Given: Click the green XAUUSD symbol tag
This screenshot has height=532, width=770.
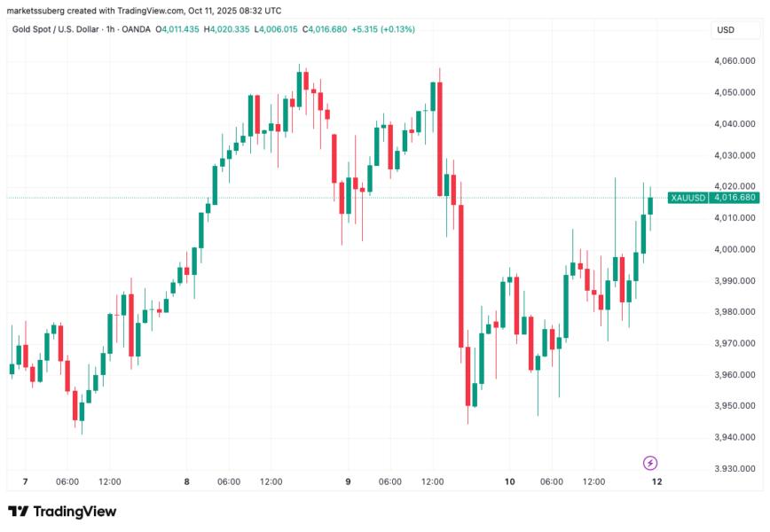Looking at the screenshot, I should pyautogui.click(x=688, y=197).
